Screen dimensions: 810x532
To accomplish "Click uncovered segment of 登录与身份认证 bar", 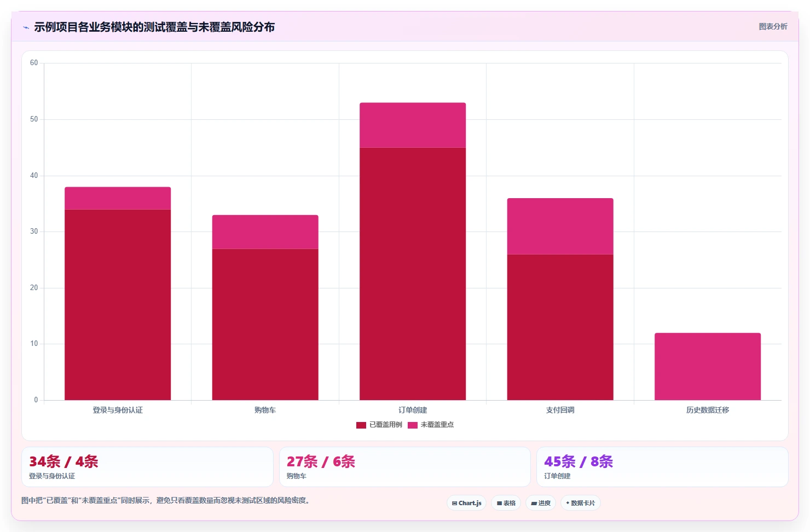I will click(x=118, y=198).
